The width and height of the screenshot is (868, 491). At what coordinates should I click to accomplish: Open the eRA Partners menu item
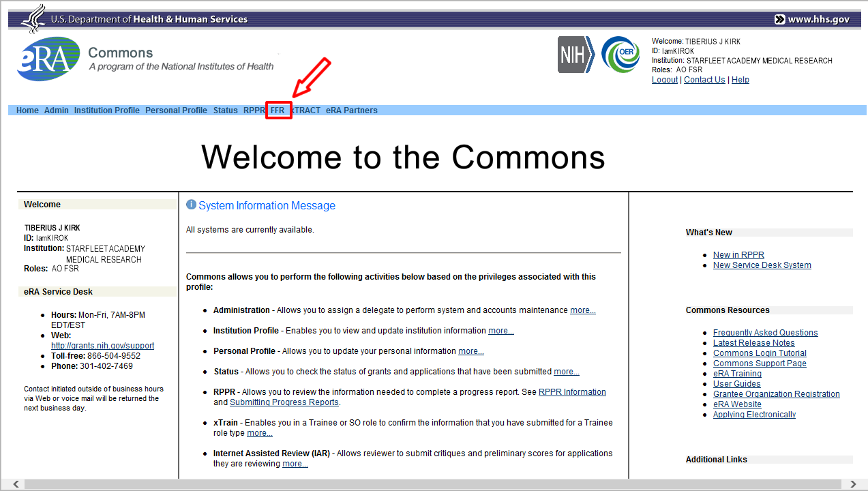coord(352,110)
